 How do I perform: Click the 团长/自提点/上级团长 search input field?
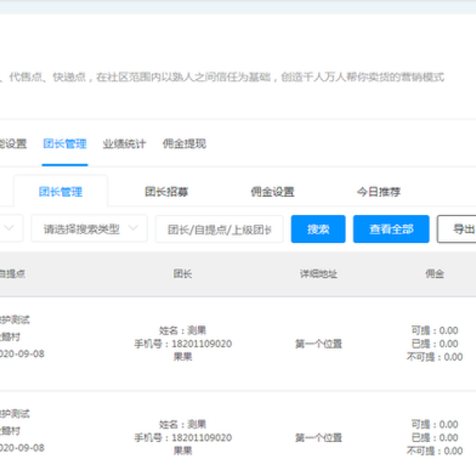tap(219, 229)
